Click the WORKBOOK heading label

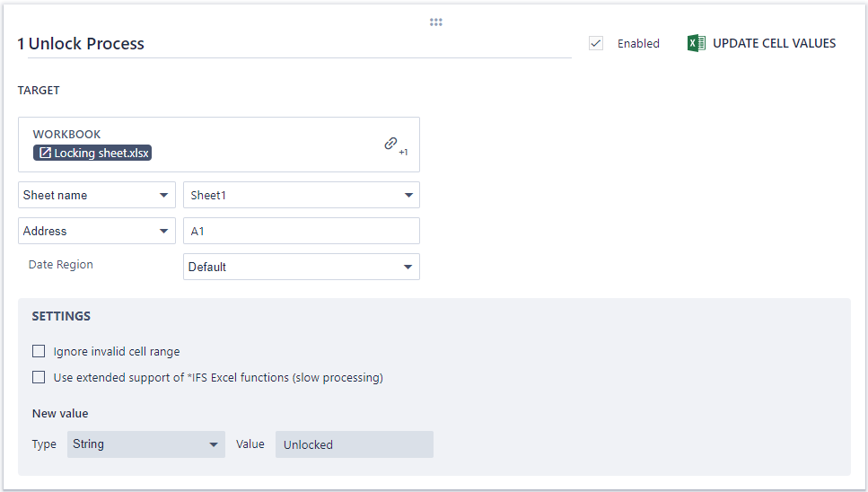(x=66, y=135)
